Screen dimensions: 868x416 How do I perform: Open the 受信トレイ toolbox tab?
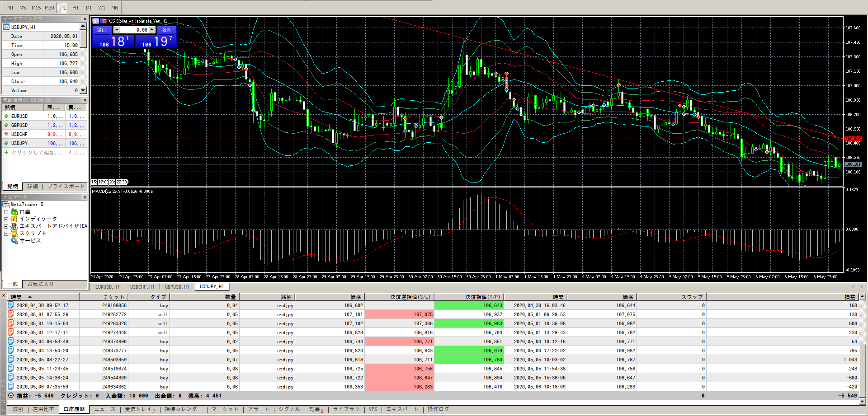[140, 409]
